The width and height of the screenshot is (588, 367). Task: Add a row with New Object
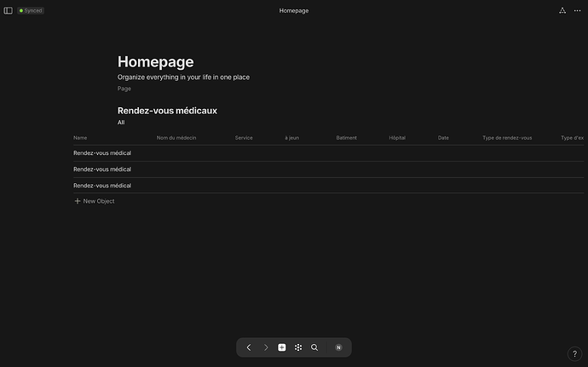click(x=95, y=201)
